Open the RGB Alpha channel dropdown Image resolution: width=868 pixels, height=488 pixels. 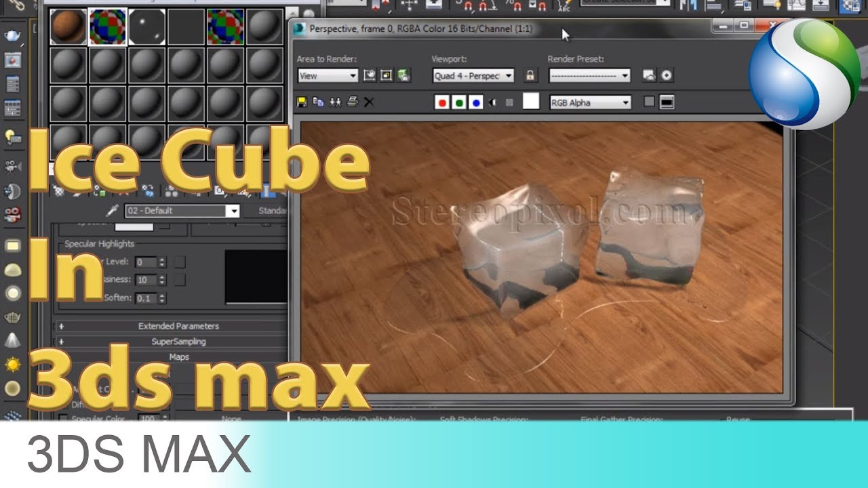click(590, 102)
